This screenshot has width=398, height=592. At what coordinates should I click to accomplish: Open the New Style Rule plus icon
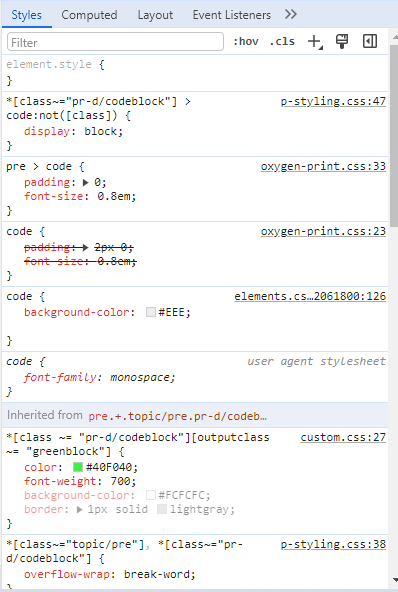(315, 42)
